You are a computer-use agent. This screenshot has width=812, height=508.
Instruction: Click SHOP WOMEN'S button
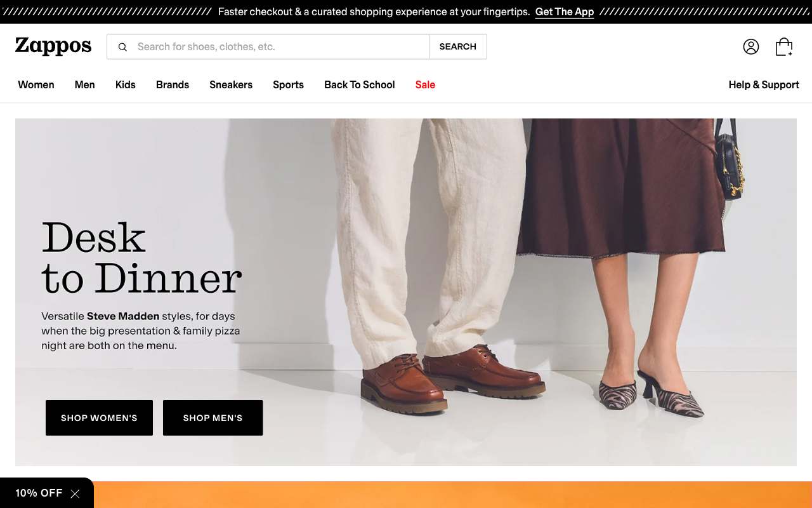tap(99, 418)
